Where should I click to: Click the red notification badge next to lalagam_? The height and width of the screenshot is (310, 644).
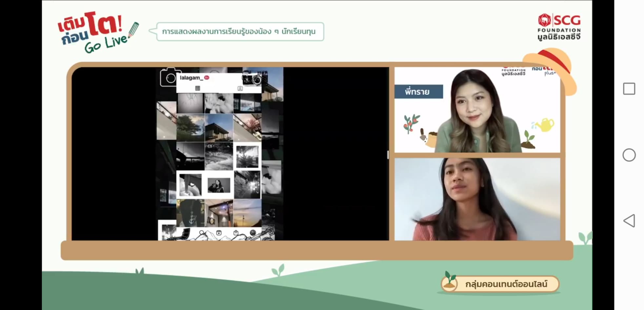207,78
